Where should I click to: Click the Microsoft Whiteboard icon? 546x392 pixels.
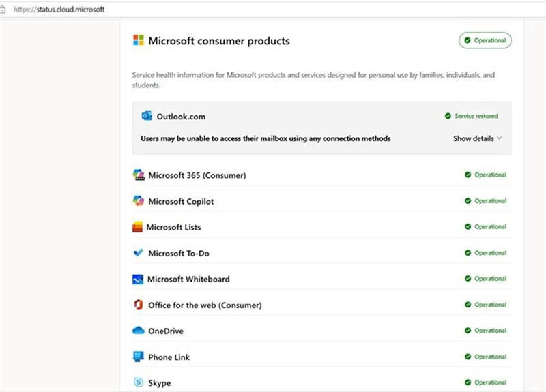coord(138,279)
